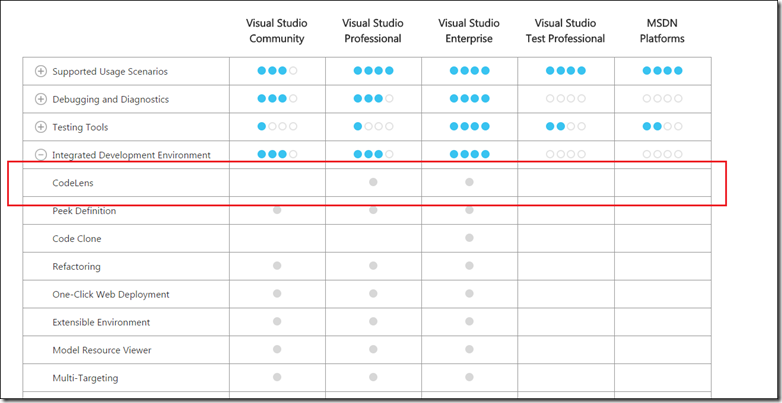Click Enterprise rating dots for Supported Usage Scenarios

(470, 71)
